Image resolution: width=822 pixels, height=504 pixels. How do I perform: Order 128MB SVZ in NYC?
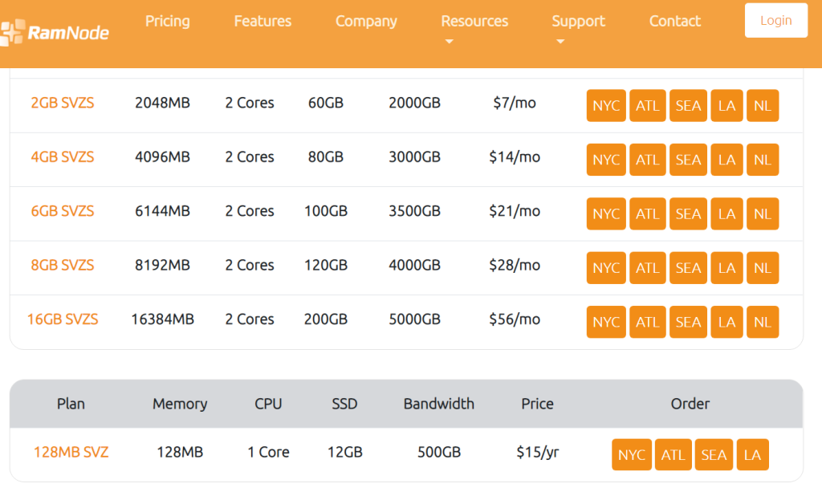[632, 455]
